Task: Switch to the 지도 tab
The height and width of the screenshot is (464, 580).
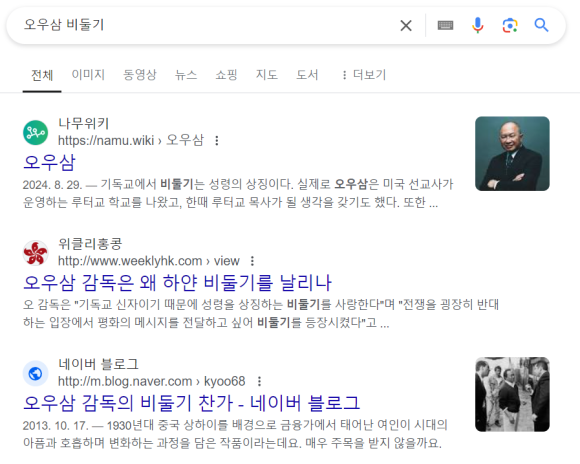Action: 267,75
